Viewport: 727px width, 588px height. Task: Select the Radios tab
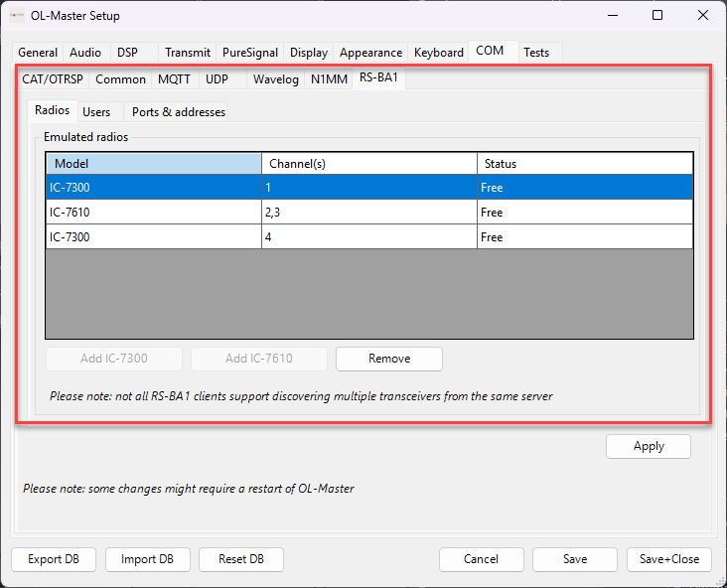click(52, 110)
